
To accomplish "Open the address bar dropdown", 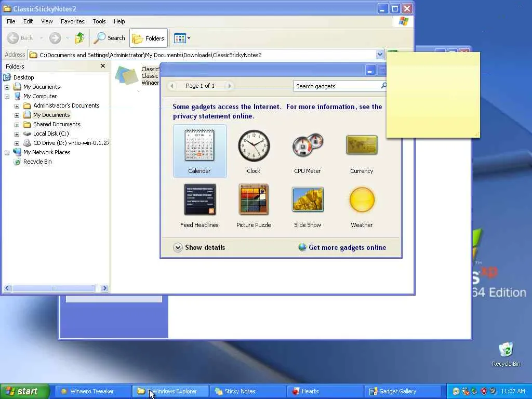I will coord(380,54).
